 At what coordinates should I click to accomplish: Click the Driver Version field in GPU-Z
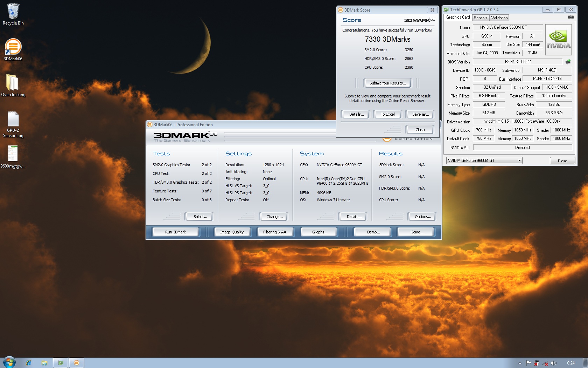pos(522,121)
